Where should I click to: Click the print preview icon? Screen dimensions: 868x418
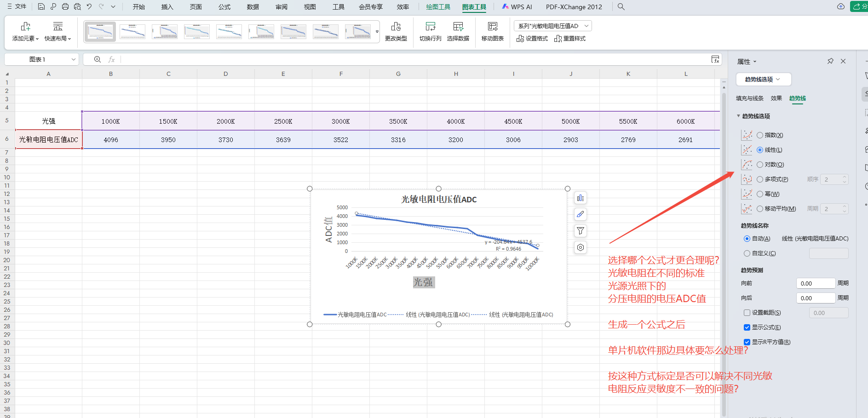(77, 6)
